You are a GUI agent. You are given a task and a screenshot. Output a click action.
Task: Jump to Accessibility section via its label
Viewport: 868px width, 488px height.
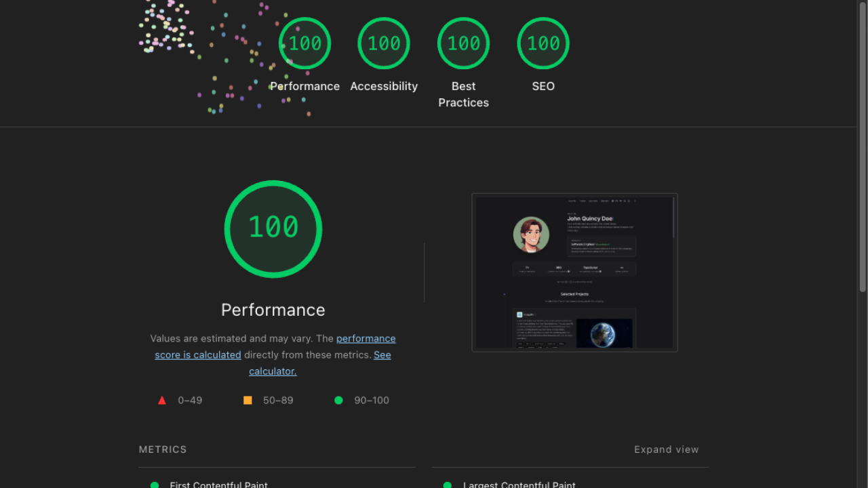coord(384,86)
